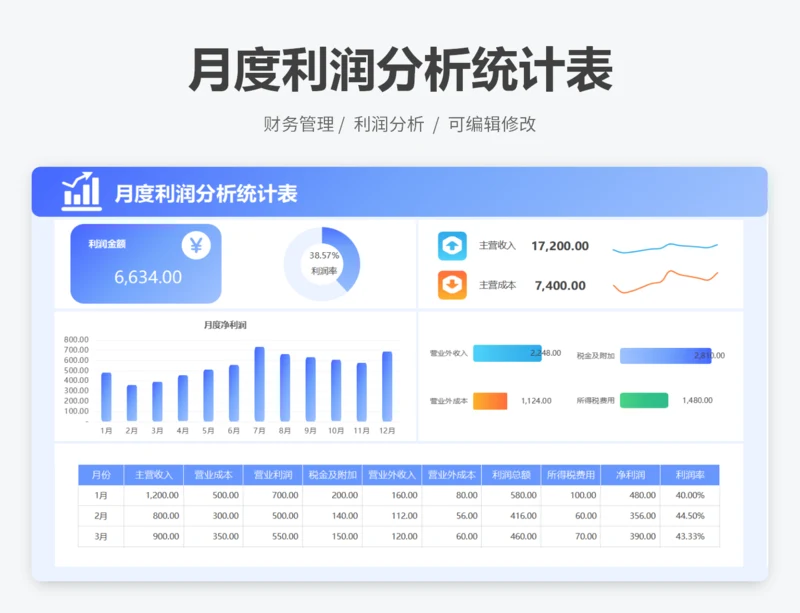
Task: Click the 月份 table column header
Action: coord(101,475)
